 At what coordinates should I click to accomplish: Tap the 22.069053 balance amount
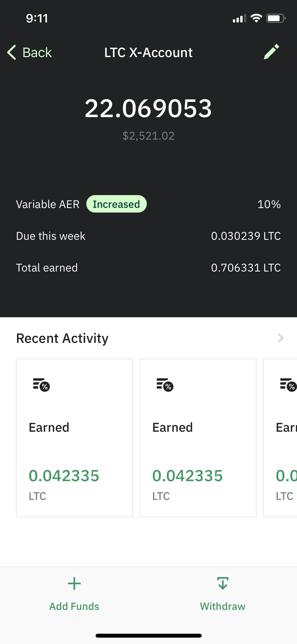tap(148, 108)
